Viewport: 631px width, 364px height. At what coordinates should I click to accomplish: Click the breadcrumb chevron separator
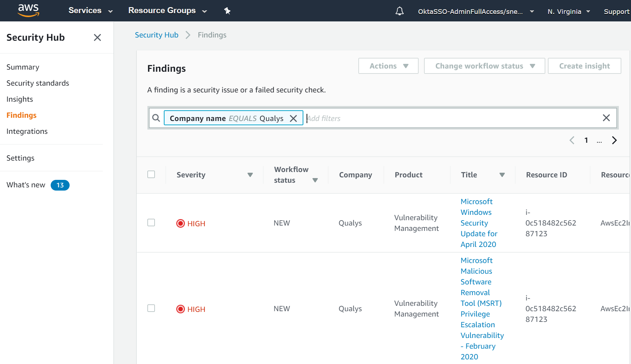(x=188, y=35)
